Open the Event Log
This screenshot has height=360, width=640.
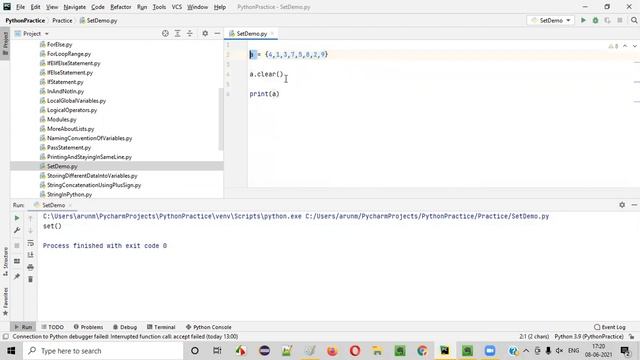point(610,327)
